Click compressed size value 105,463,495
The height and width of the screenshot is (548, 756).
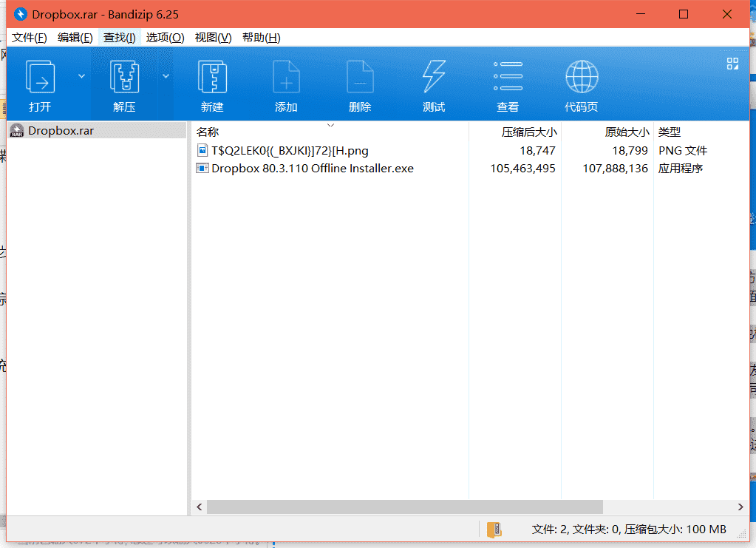point(523,169)
